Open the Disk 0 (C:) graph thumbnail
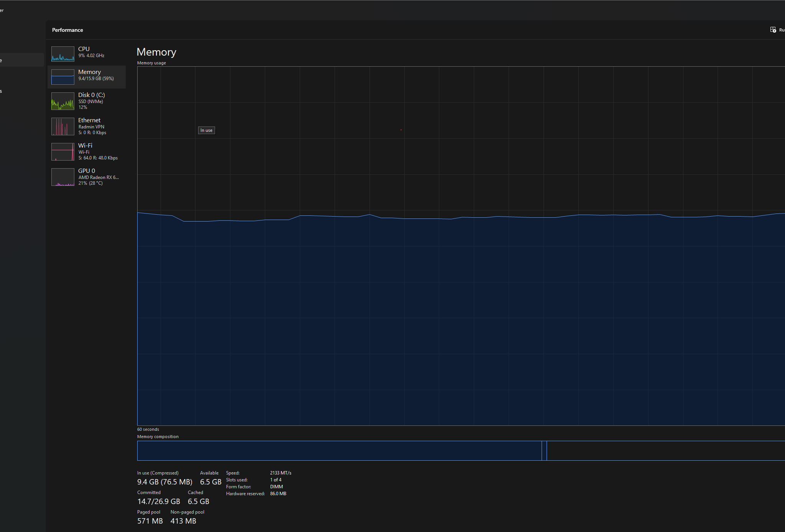This screenshot has height=532, width=785. (63, 101)
